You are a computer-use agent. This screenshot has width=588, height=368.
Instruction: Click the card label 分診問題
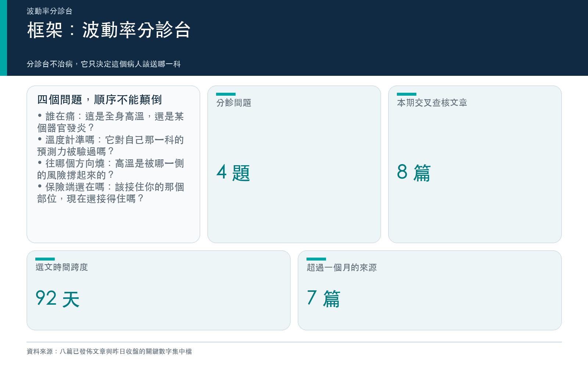point(234,103)
